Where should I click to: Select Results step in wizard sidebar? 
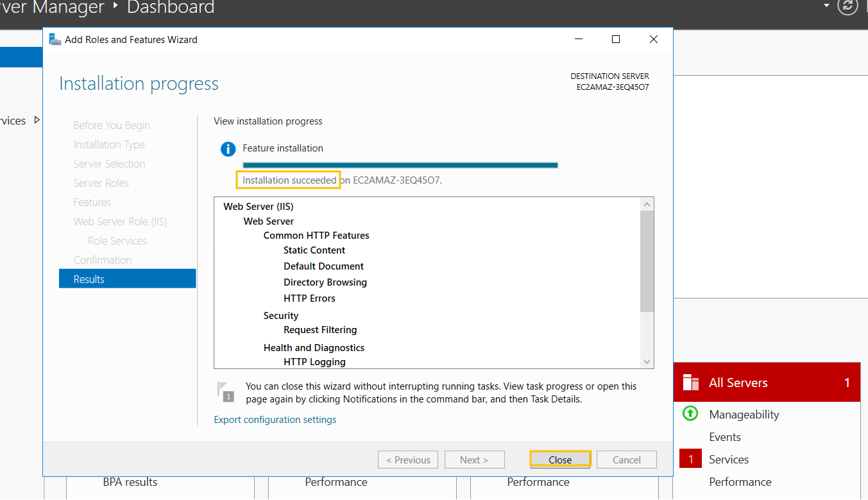click(x=128, y=279)
